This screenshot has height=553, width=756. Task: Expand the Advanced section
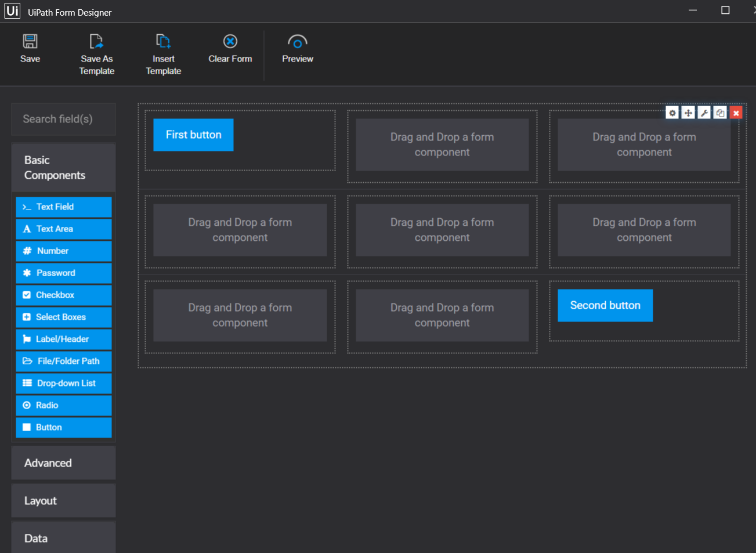pos(63,462)
